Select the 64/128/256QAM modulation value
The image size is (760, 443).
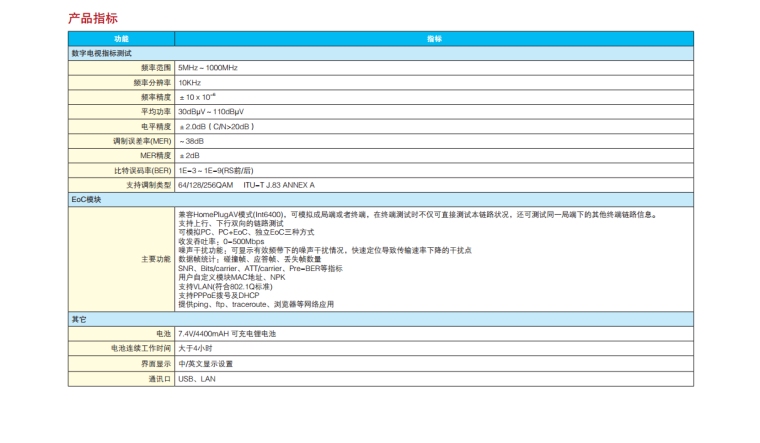point(206,185)
